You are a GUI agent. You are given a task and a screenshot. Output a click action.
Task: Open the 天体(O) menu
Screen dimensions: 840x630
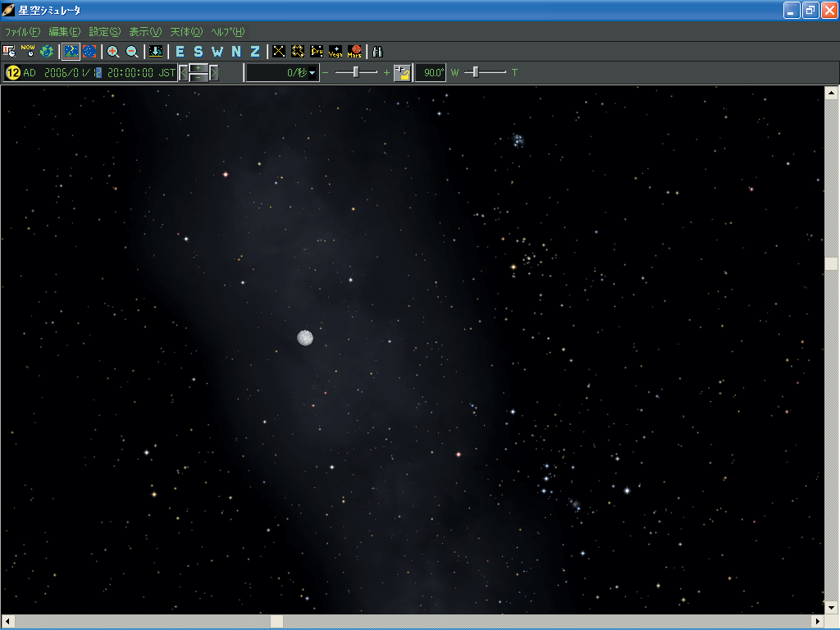(x=186, y=32)
